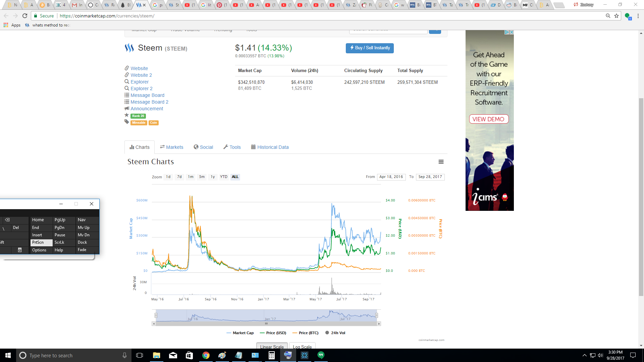Click the ad close X icon
The image size is (644, 362).
512,32
